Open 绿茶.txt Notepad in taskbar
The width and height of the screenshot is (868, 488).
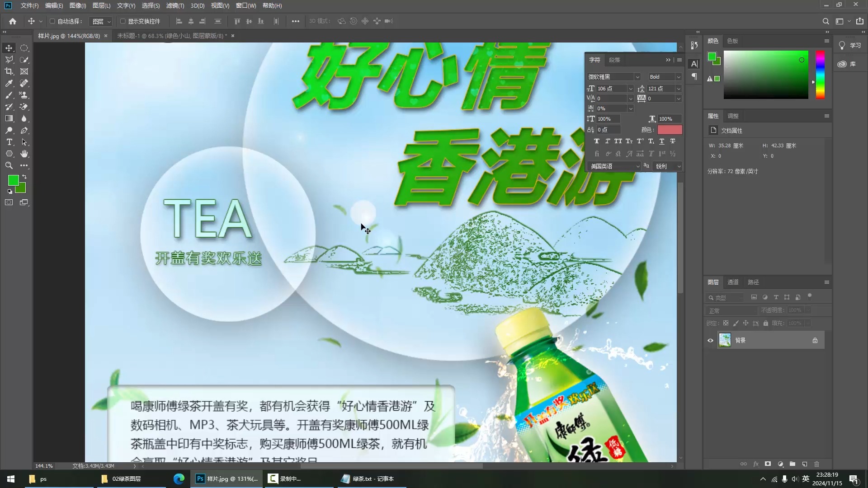(368, 479)
